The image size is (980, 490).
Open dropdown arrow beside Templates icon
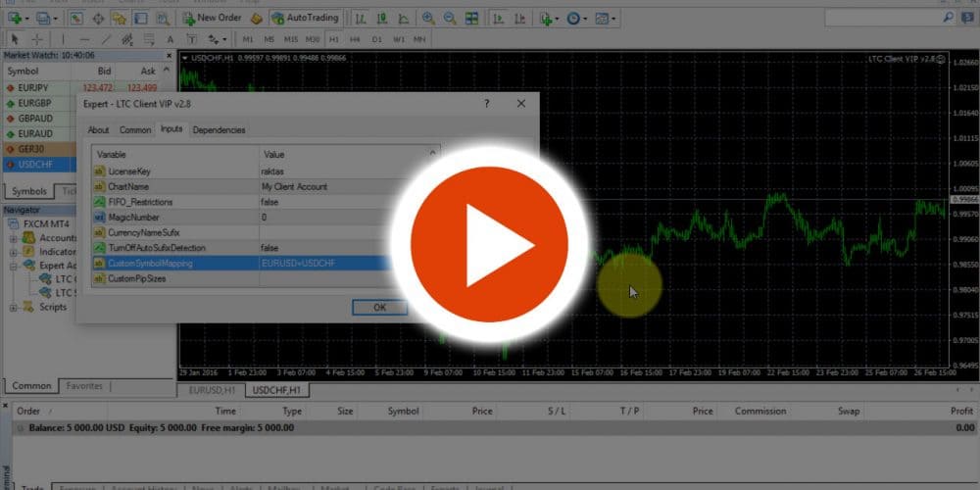click(x=613, y=19)
